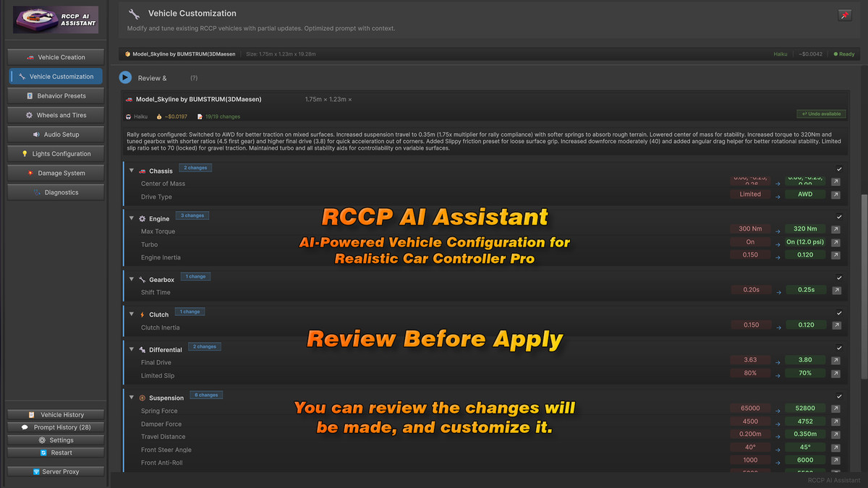Collapse the Suspension changes list
The height and width of the screenshot is (488, 868).
(132, 397)
